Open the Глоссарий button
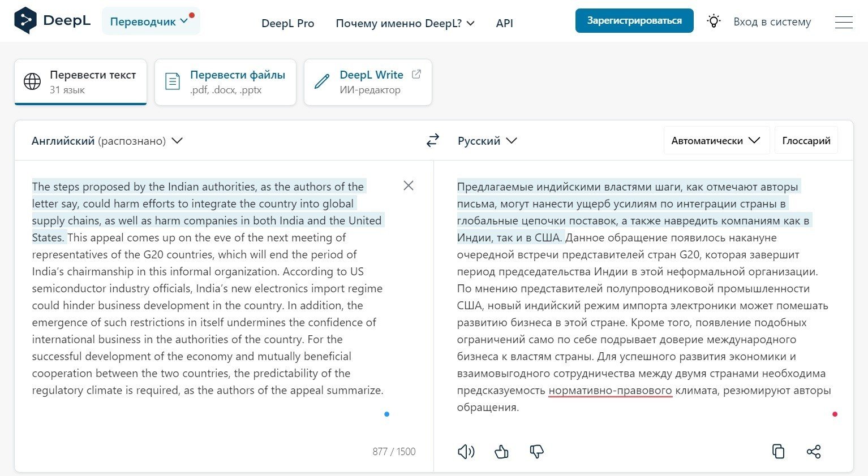868x476 pixels. pyautogui.click(x=806, y=140)
